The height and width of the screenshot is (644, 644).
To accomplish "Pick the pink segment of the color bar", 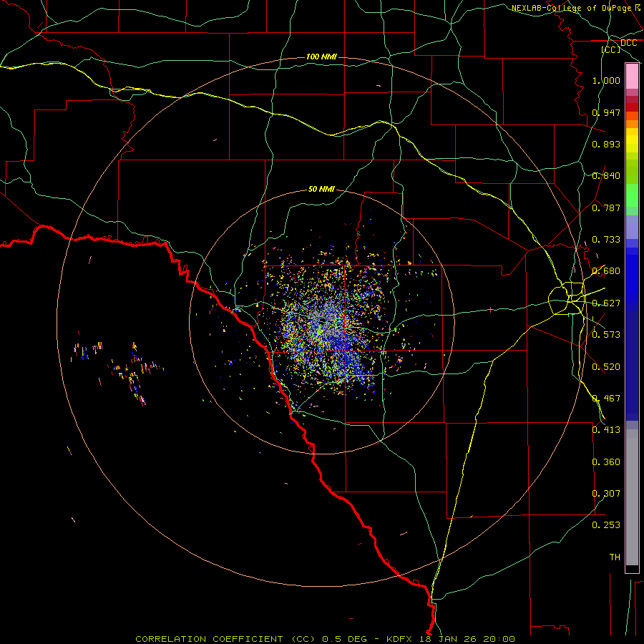I will (x=632, y=77).
